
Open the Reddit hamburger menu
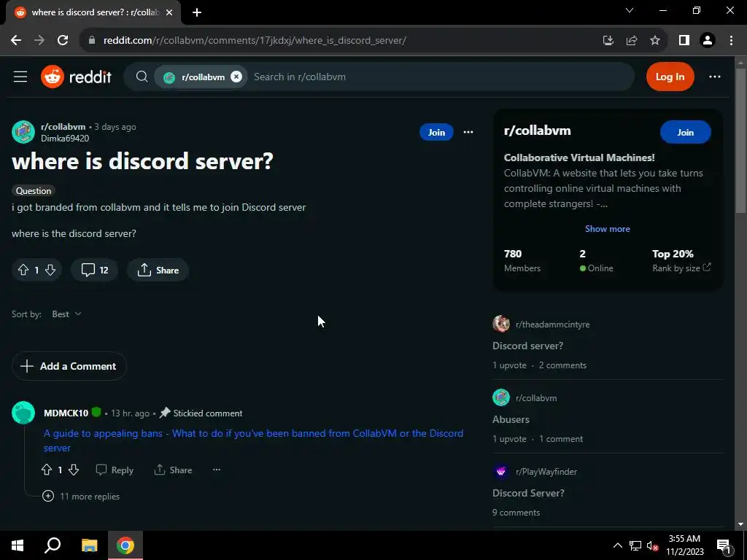pyautogui.click(x=20, y=77)
